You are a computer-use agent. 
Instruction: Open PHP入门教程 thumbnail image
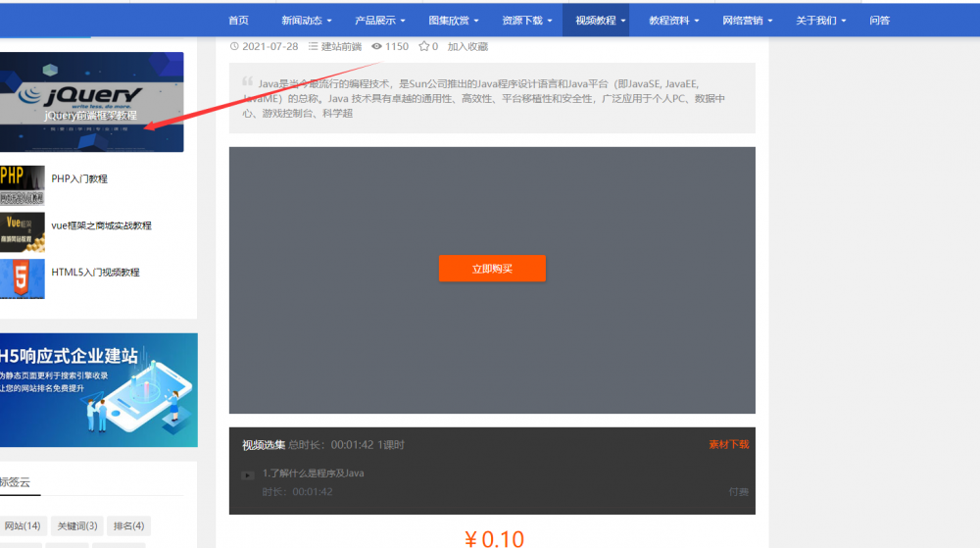tap(23, 185)
